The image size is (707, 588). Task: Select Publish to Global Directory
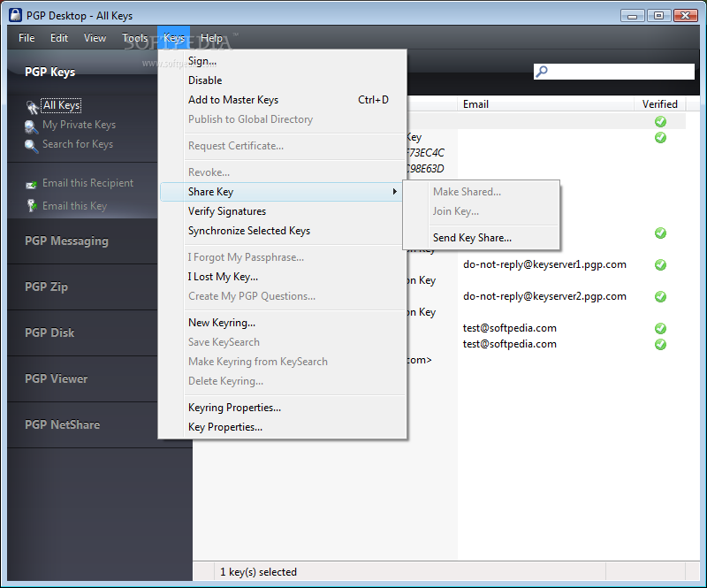(x=282, y=119)
